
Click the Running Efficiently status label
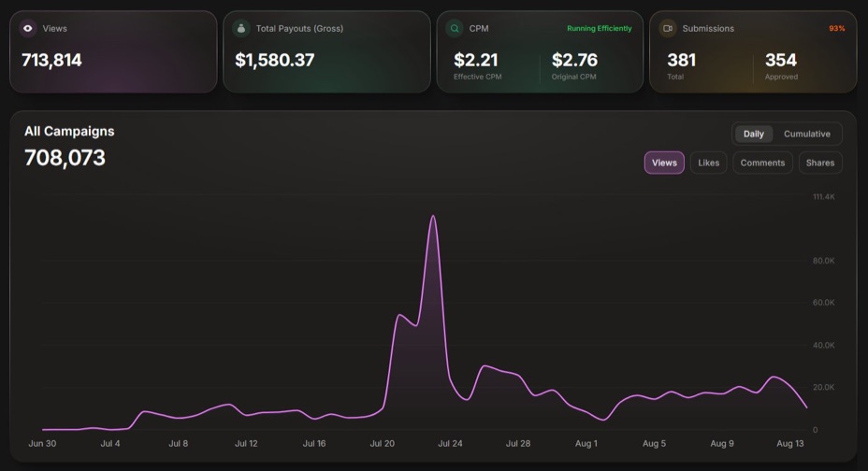(599, 28)
